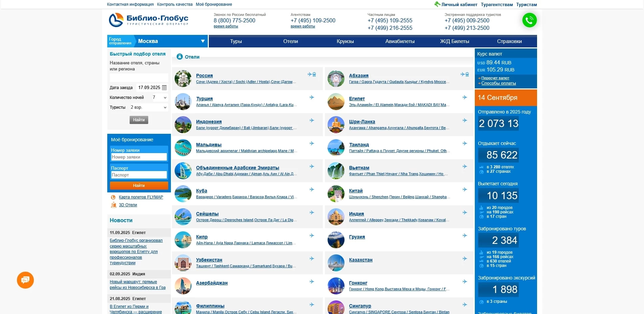The height and width of the screenshot is (314, 644).
Task: Open the calendar icon beside arrival date
Action: click(x=164, y=88)
